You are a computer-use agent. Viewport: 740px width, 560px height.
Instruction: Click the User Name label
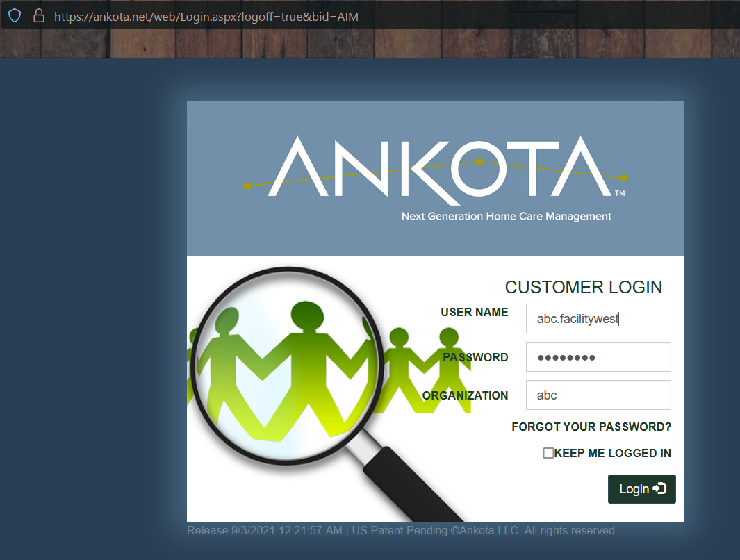[475, 312]
